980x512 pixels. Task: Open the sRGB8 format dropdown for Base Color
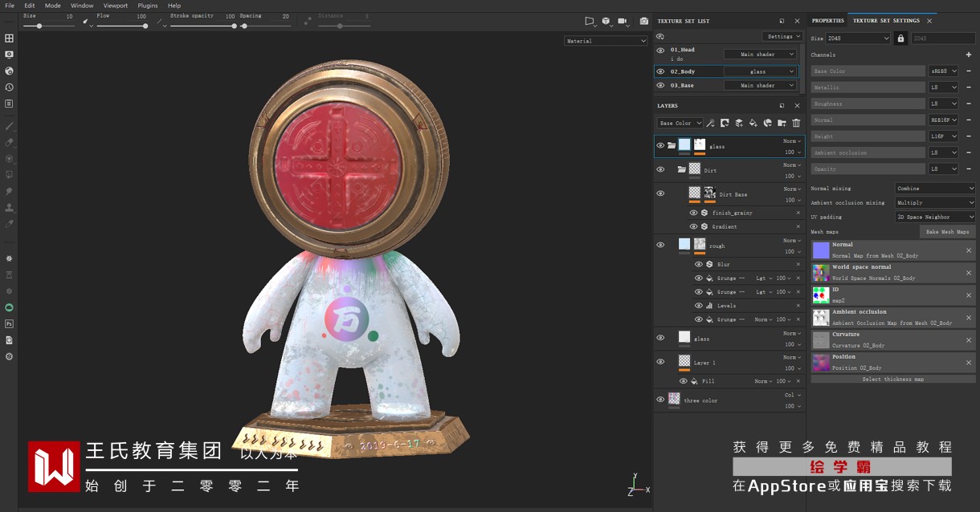pyautogui.click(x=944, y=71)
